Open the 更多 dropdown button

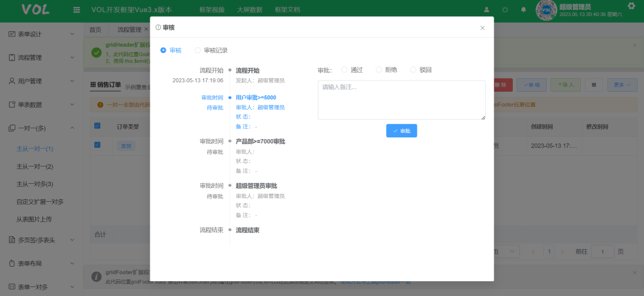[x=622, y=85]
